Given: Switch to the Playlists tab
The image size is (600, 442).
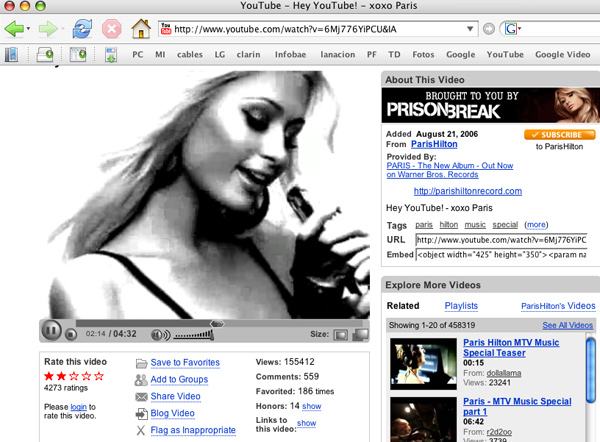Looking at the screenshot, I should click(x=461, y=305).
